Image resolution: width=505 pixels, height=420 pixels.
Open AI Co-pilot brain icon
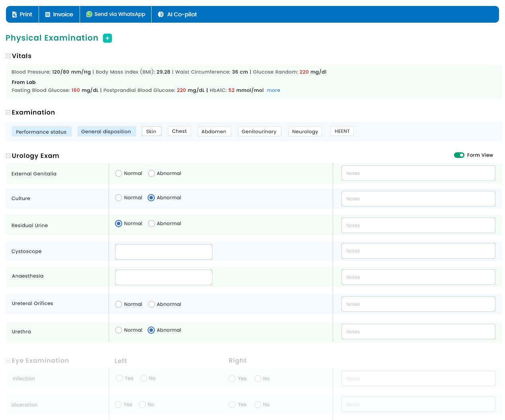(161, 14)
